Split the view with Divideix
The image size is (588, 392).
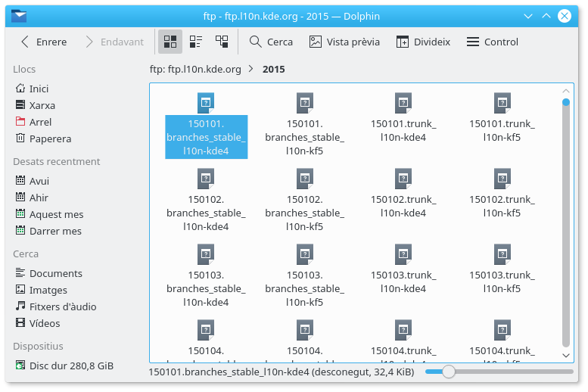click(x=422, y=42)
